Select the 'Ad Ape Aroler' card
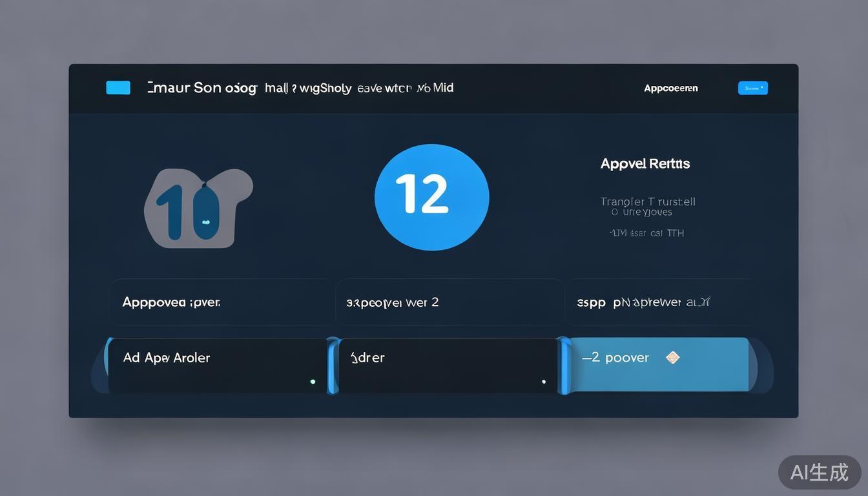868x496 pixels. tap(217, 366)
